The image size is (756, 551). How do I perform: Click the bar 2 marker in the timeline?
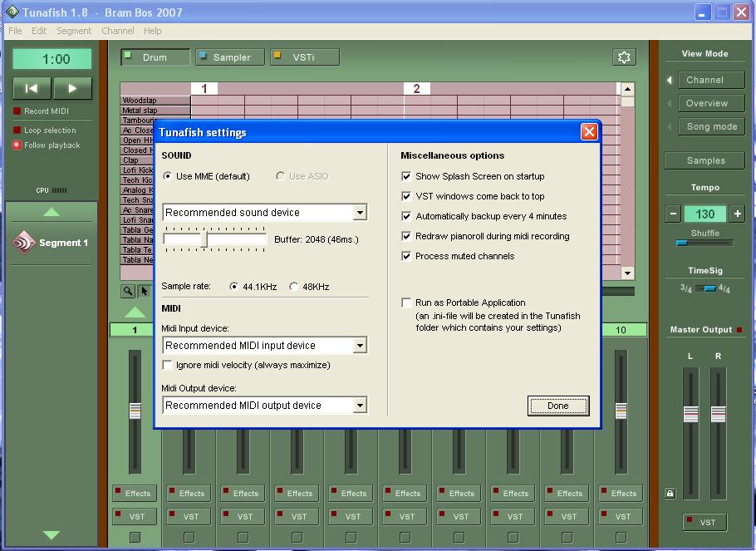(x=416, y=89)
